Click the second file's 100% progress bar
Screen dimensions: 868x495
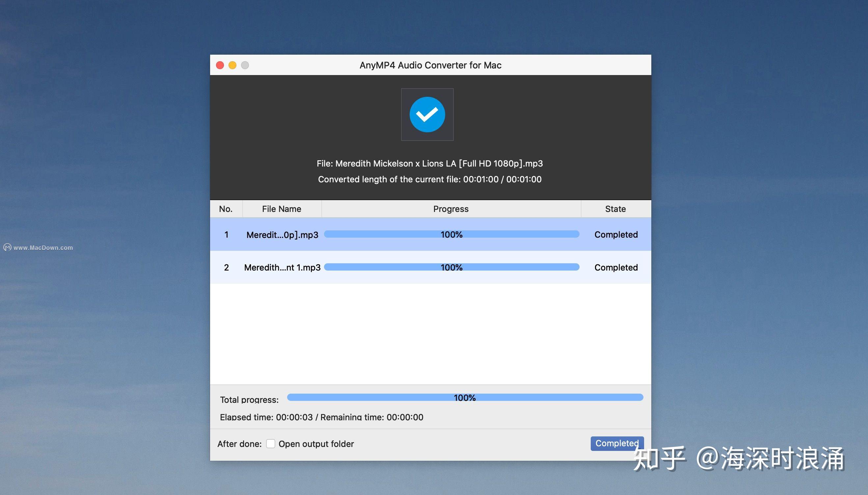[452, 267]
